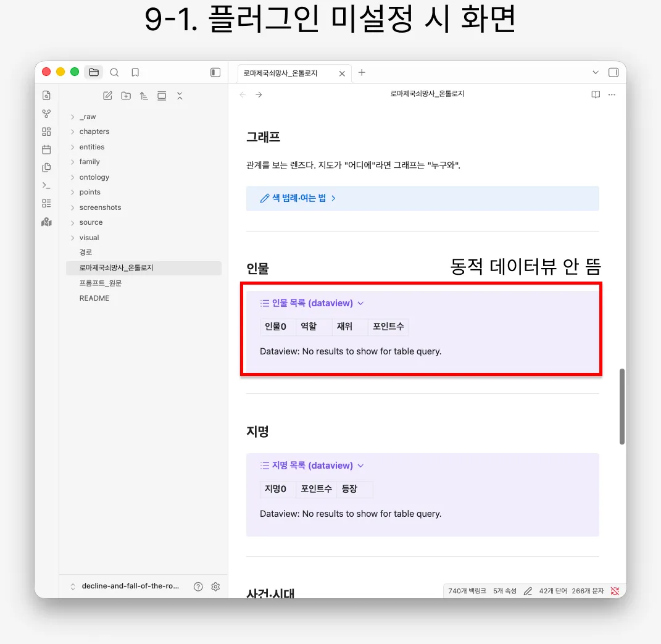Screen dimensions: 661x644
Task: Open templates ribbon icon
Action: click(46, 167)
